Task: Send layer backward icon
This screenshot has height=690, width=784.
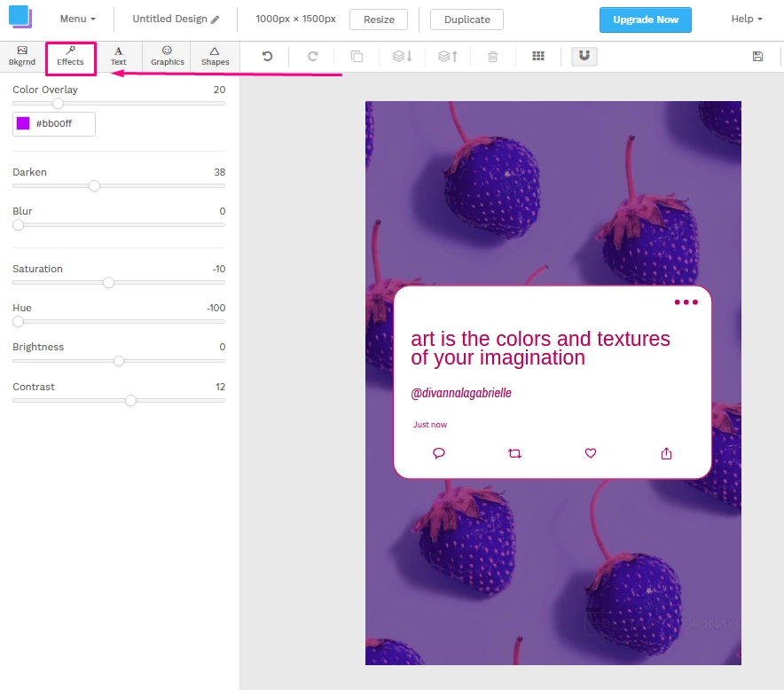Action: (x=402, y=57)
